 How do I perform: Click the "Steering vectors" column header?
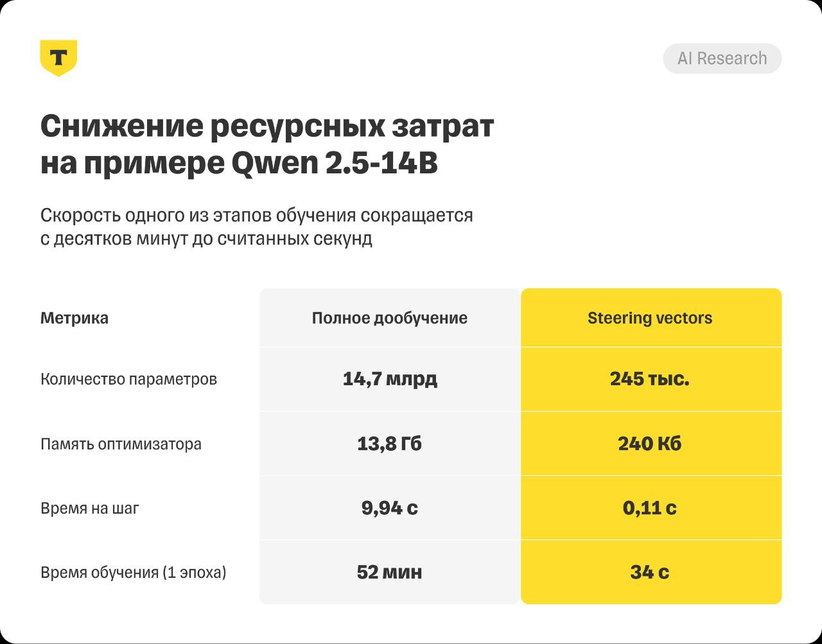pos(650,318)
